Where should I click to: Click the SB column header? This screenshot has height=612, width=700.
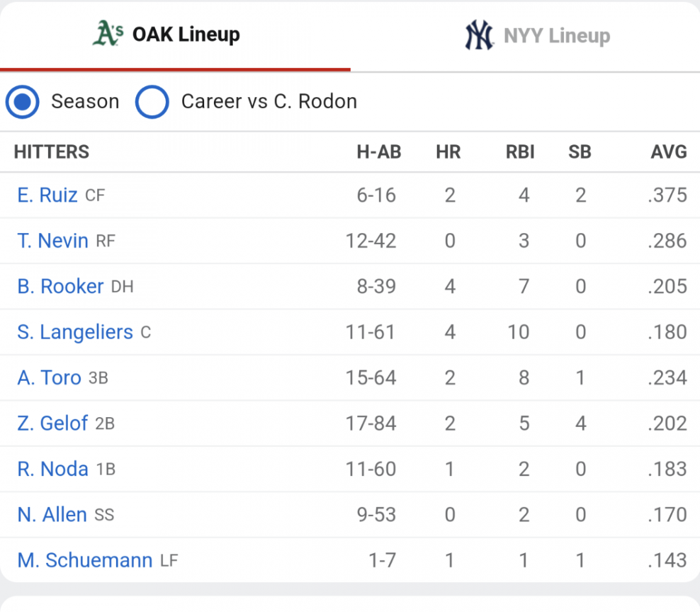579,152
